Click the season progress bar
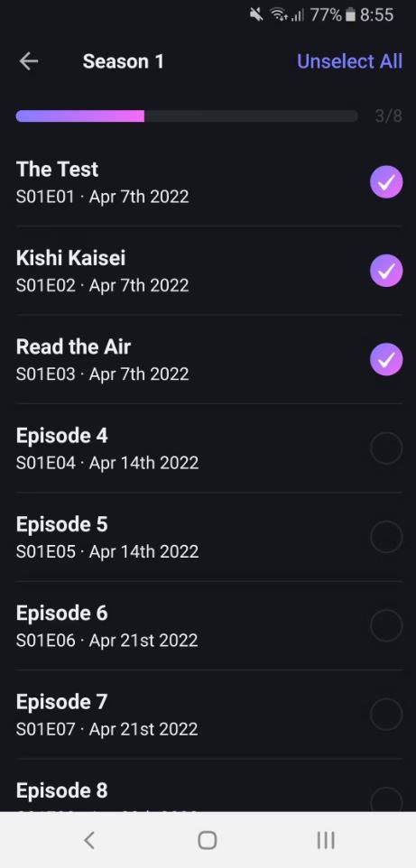The height and width of the screenshot is (868, 416). tap(187, 115)
